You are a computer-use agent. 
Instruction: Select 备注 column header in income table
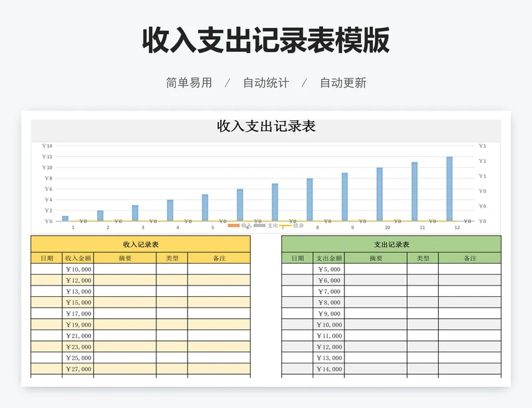[219, 258]
